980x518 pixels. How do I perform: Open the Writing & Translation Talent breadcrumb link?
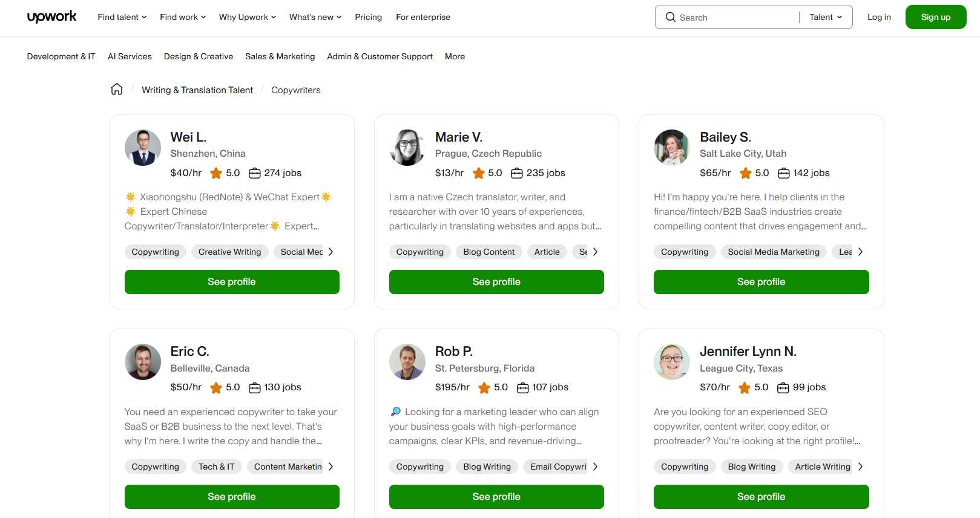pyautogui.click(x=197, y=90)
